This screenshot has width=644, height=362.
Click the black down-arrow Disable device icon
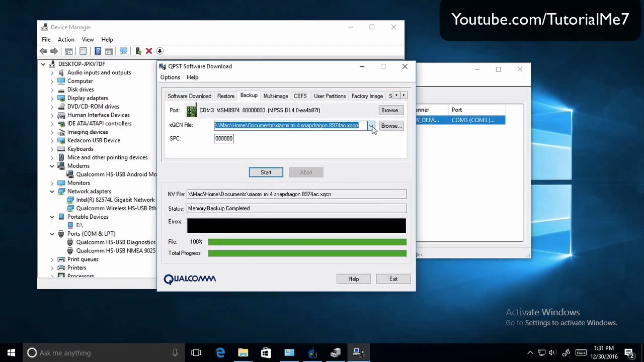tap(159, 51)
